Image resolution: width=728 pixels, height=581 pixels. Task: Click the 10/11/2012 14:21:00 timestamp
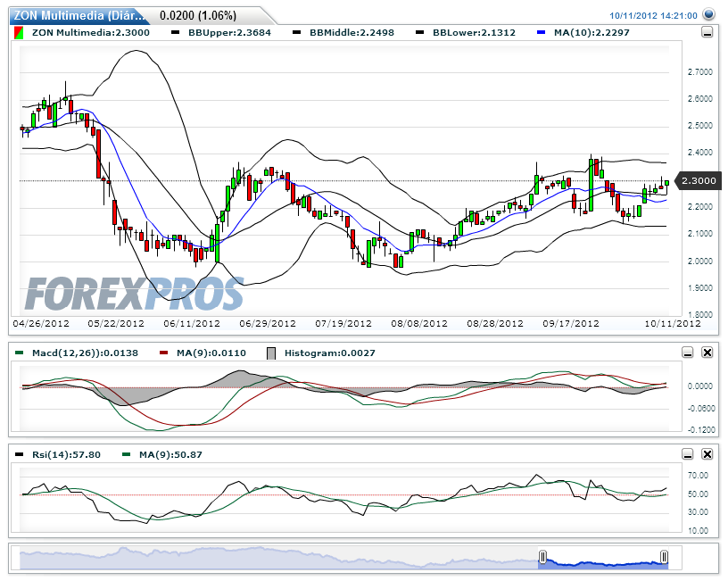pyautogui.click(x=653, y=16)
